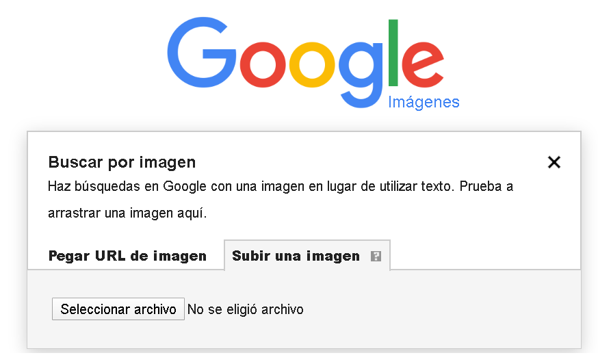This screenshot has width=598, height=364.
Task: Click the Buscar por imagen heading
Action: click(122, 162)
